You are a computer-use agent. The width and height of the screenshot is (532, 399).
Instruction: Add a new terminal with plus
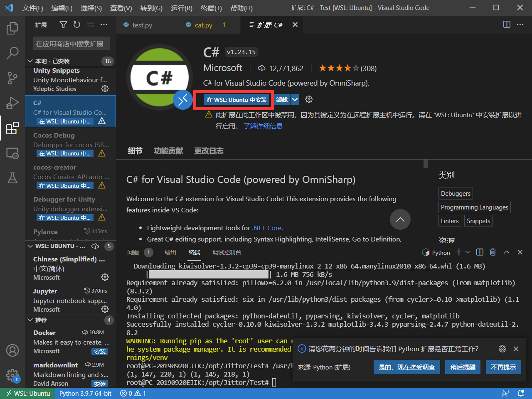[459, 252]
